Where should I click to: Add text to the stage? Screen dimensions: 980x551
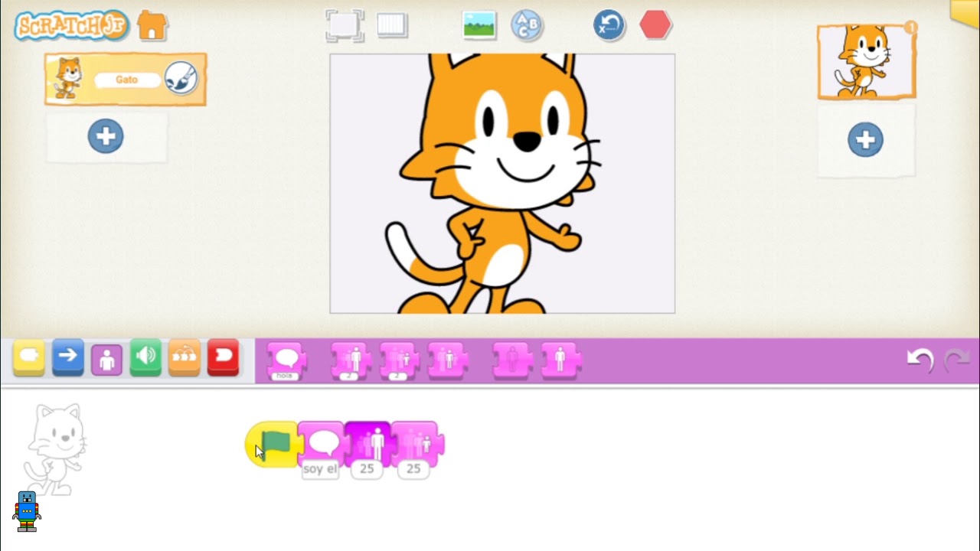527,25
